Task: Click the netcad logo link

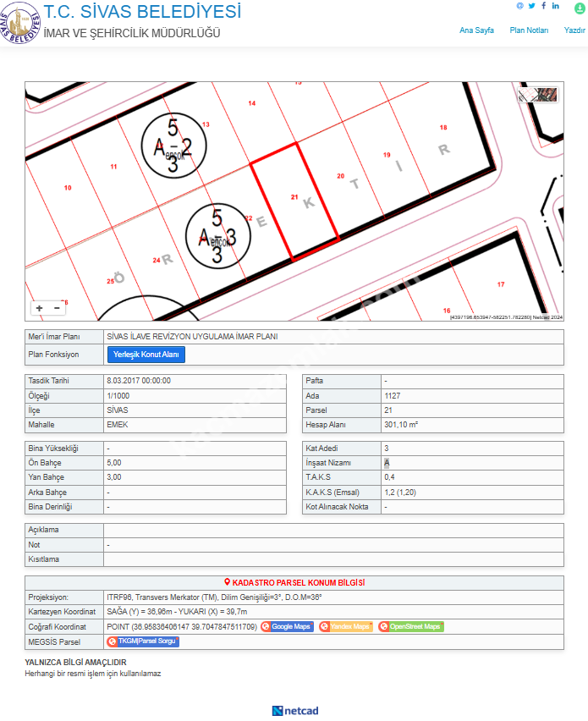Action: coord(295,711)
